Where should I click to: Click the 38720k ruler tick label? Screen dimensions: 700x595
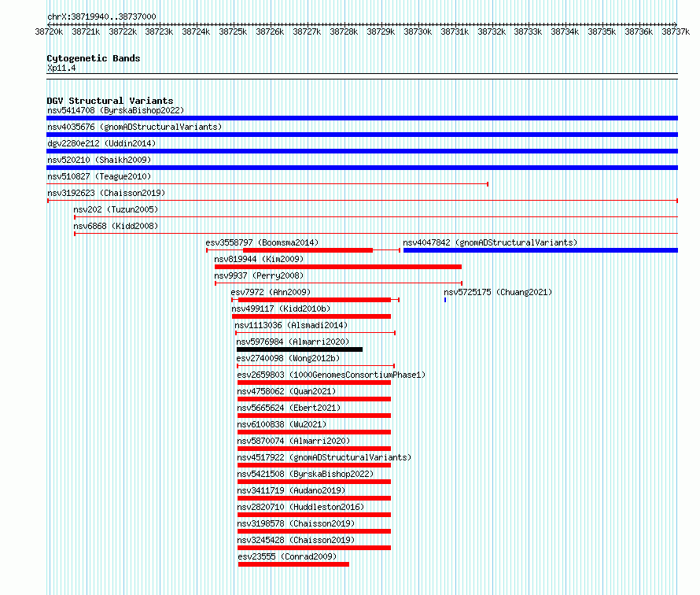[49, 31]
